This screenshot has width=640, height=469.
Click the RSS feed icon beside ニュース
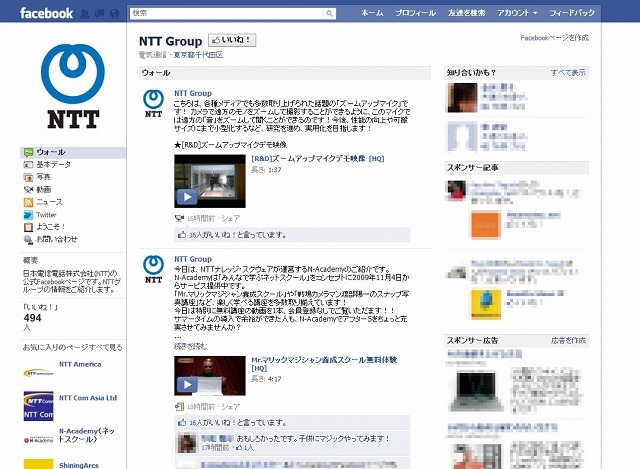28,202
